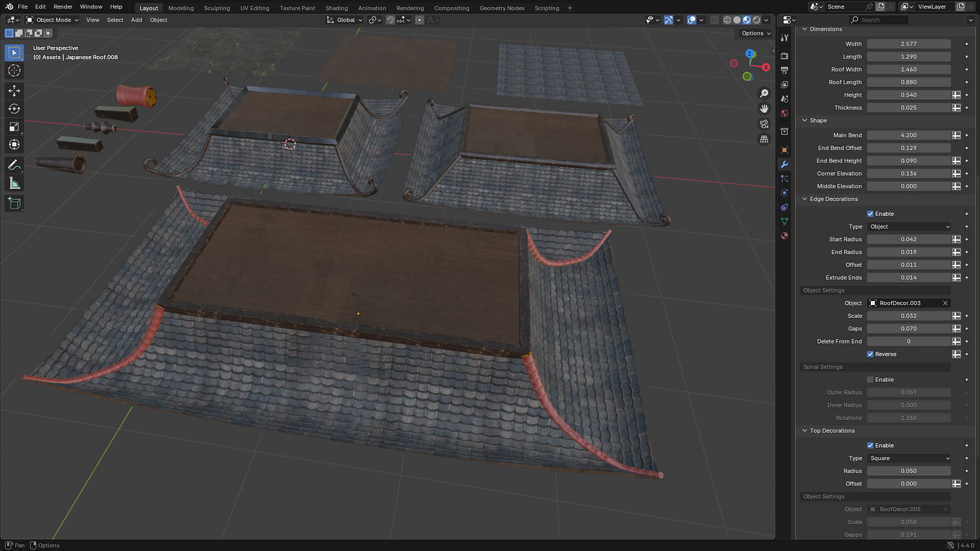Toggle viewport overlays button

tap(691, 20)
